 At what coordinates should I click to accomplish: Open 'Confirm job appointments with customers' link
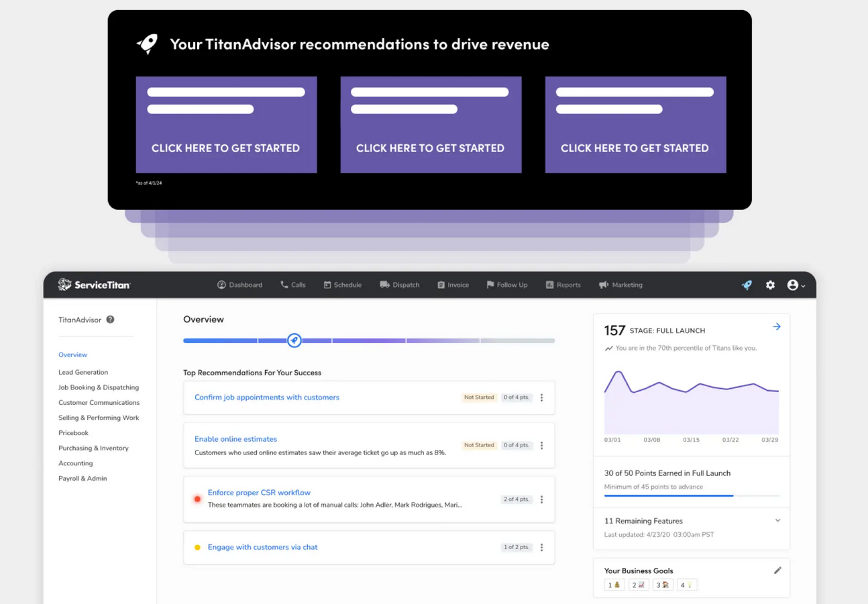point(267,398)
